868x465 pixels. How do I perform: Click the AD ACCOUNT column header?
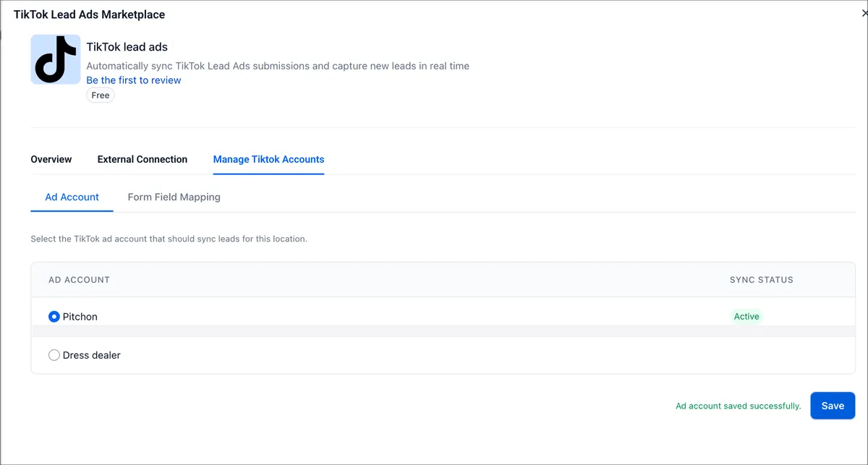pyautogui.click(x=79, y=280)
